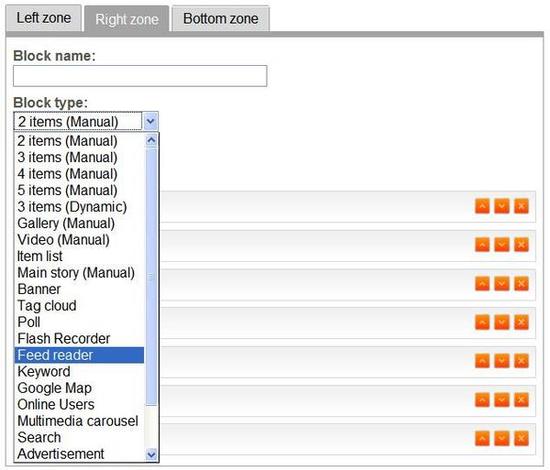This screenshot has height=470, width=550.
Task: Choose Multimedia carousel option
Action: tap(79, 421)
